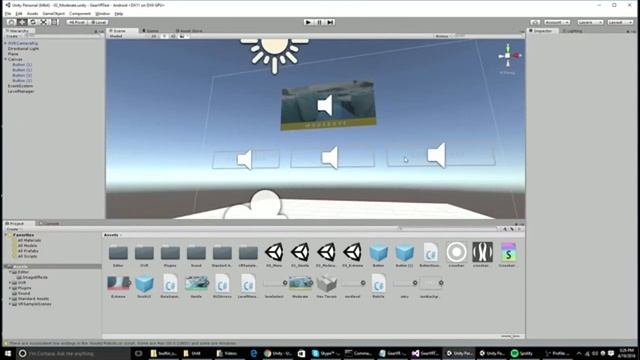Select the 03_Extreme scene asset
This screenshot has width=640, height=360.
pyautogui.click(x=352, y=255)
